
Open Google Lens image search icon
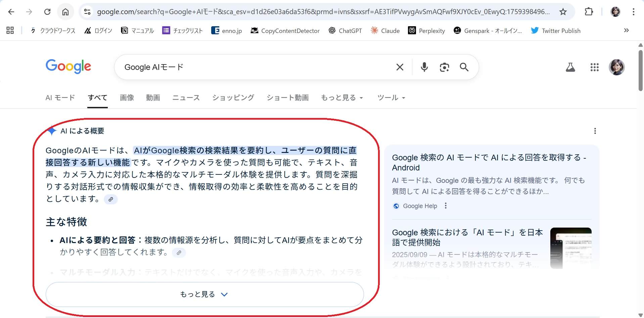(x=444, y=67)
